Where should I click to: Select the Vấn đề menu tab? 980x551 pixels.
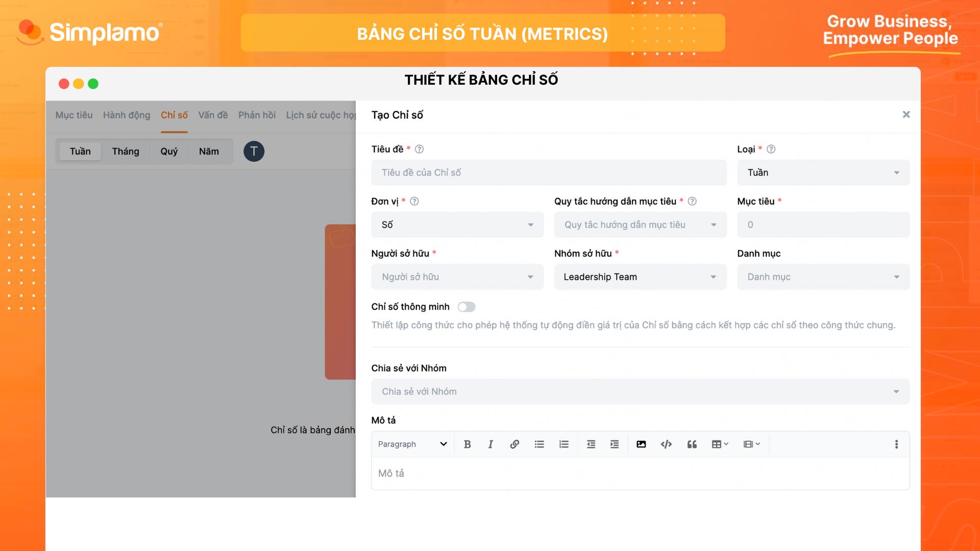click(213, 114)
